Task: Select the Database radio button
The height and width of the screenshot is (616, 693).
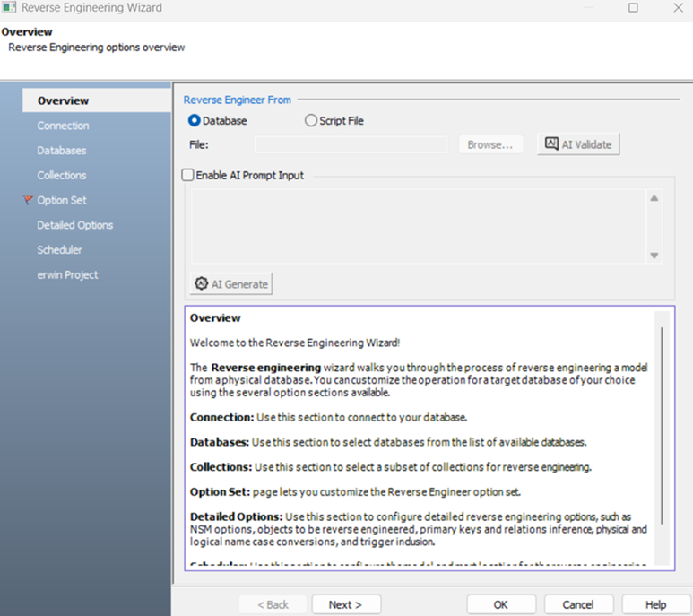Action: (x=195, y=121)
